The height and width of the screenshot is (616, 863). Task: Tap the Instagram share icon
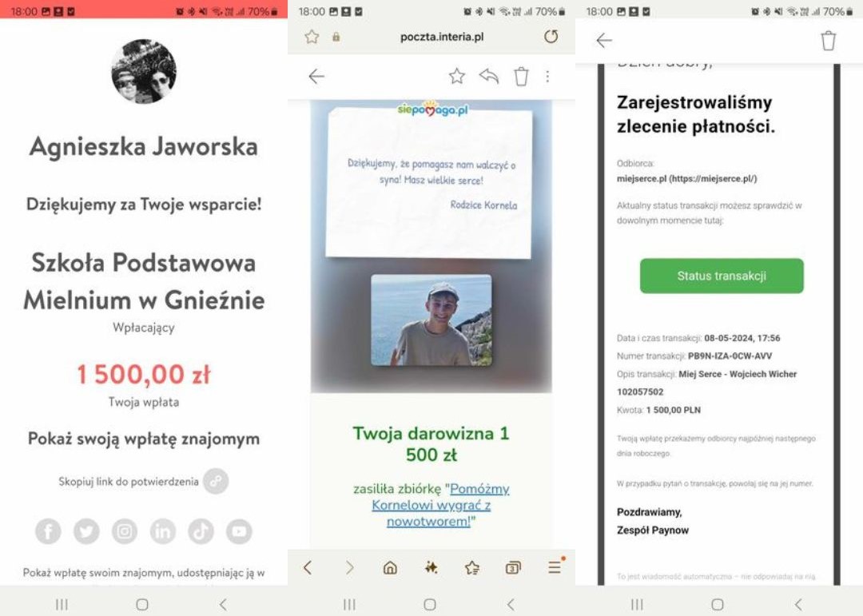coord(125,531)
